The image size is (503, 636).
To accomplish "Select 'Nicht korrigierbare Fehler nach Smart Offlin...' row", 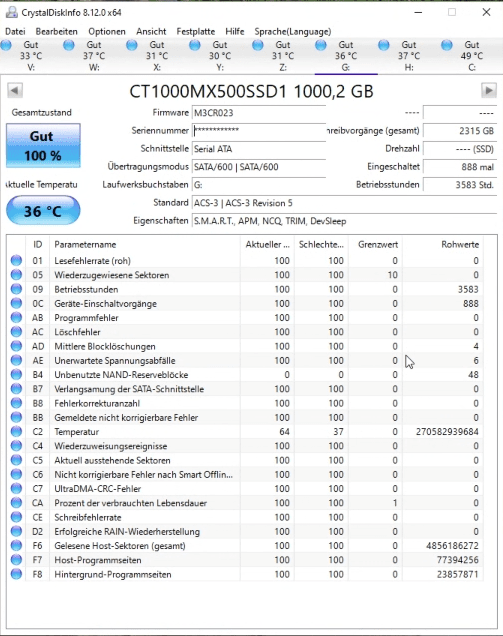I will pyautogui.click(x=245, y=475).
